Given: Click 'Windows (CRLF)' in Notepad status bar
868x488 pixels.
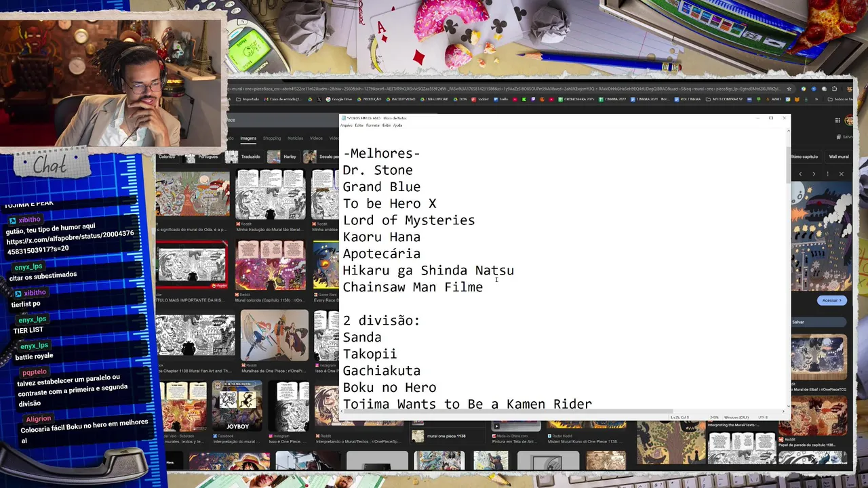Looking at the screenshot, I should click(738, 418).
